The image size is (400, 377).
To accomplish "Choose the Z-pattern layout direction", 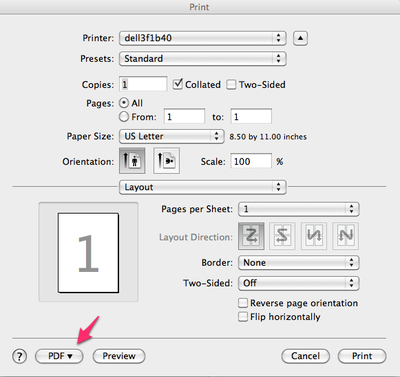I will point(251,236).
